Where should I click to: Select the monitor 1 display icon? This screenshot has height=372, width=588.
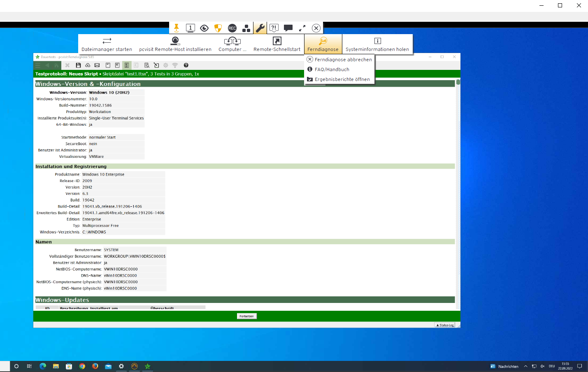[190, 28]
